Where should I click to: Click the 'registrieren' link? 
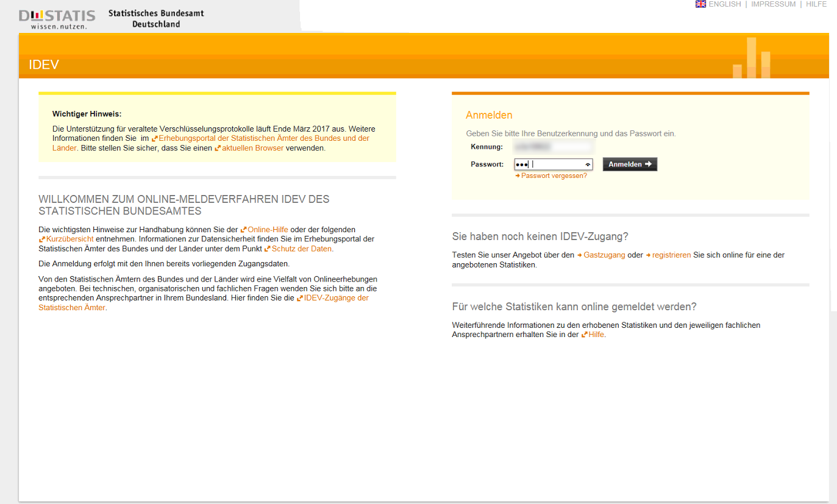coord(668,255)
